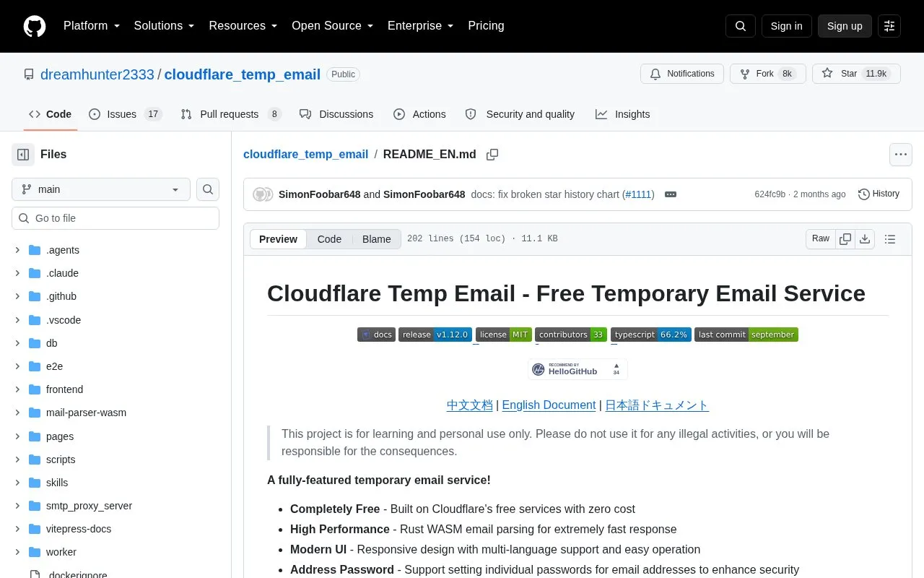Click the typescript 66.2% badge

point(651,335)
